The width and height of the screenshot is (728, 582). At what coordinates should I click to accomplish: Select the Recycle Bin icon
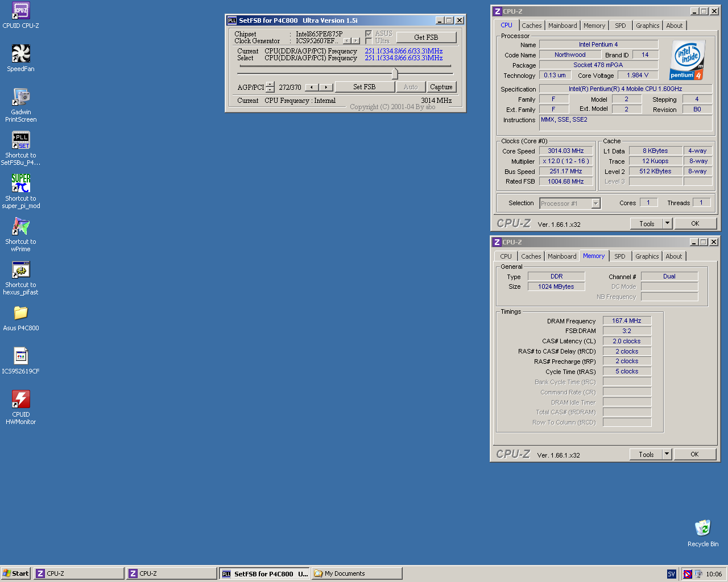pos(703,527)
